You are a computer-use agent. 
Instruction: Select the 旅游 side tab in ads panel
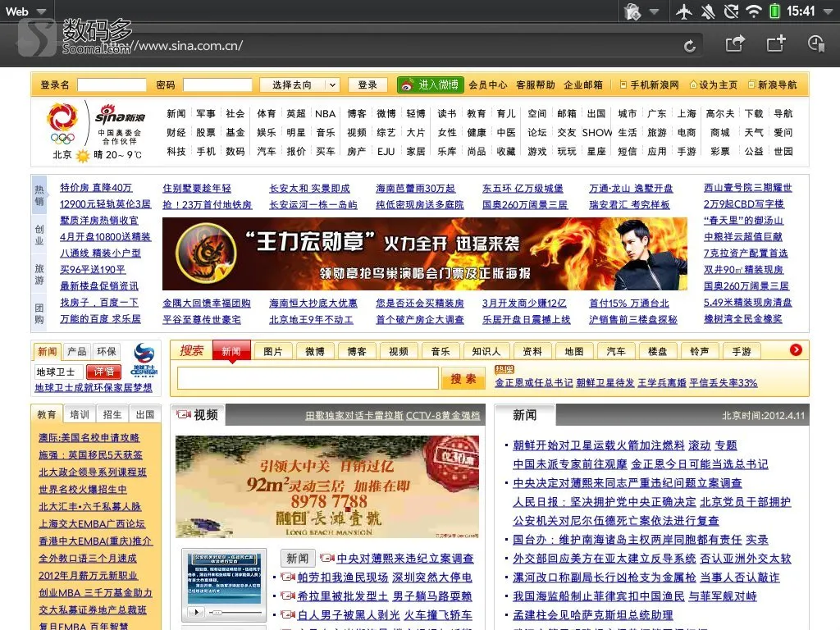(x=39, y=274)
